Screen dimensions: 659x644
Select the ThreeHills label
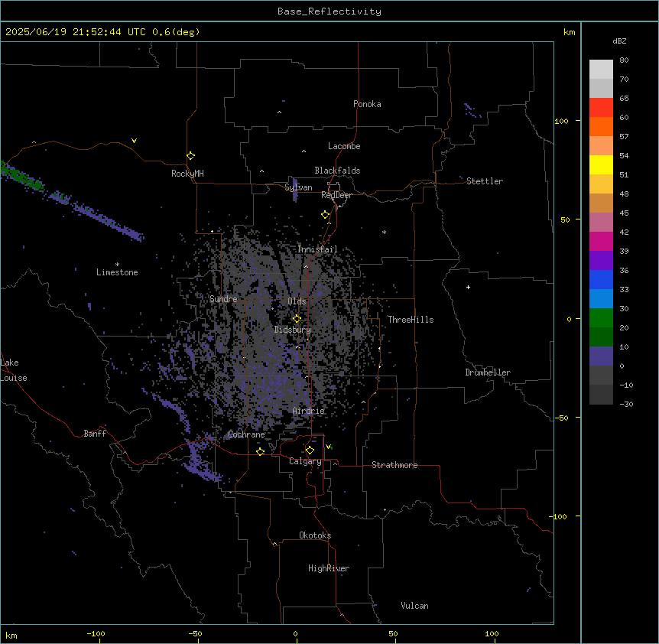(411, 320)
